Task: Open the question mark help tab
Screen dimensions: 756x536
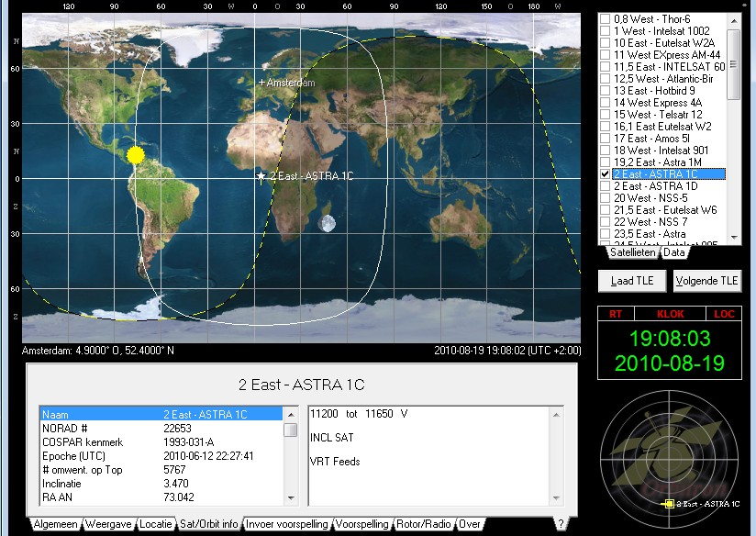Action: [561, 524]
